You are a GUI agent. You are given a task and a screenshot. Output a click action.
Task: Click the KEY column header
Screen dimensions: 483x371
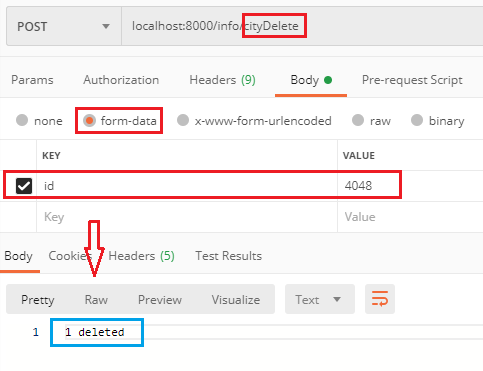tap(51, 156)
